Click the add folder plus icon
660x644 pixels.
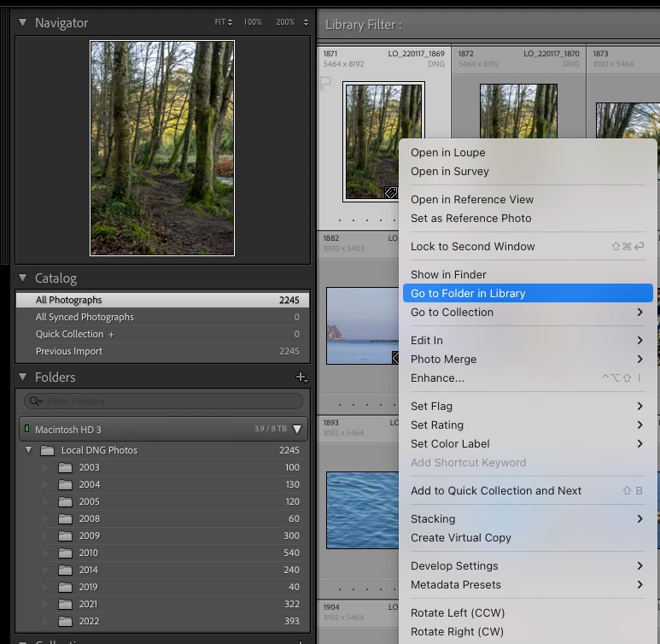[x=301, y=377]
